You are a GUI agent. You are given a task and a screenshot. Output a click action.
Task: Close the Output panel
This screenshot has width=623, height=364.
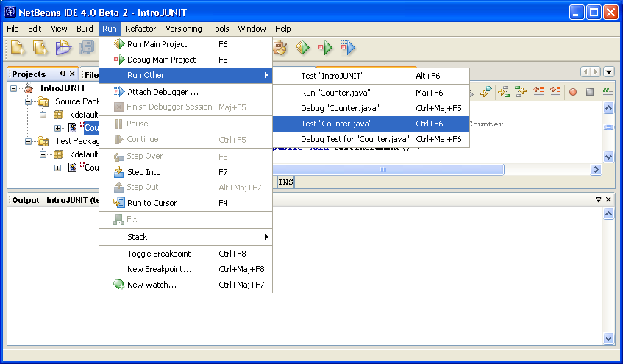[x=608, y=199]
